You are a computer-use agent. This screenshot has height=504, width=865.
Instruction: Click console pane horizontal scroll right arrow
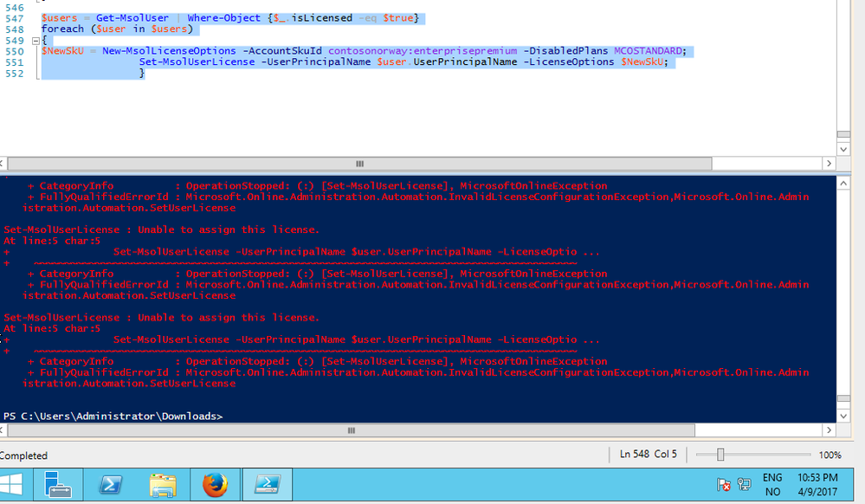[x=829, y=430]
